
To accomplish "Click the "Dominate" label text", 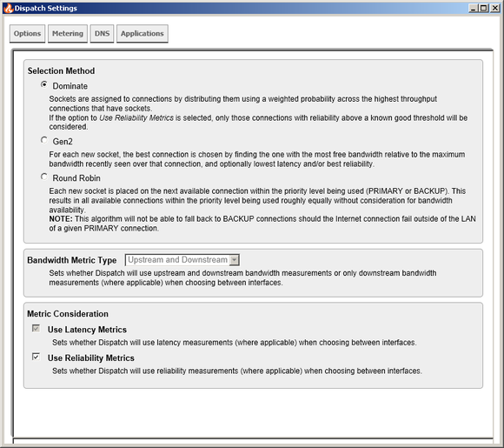I will click(x=70, y=86).
